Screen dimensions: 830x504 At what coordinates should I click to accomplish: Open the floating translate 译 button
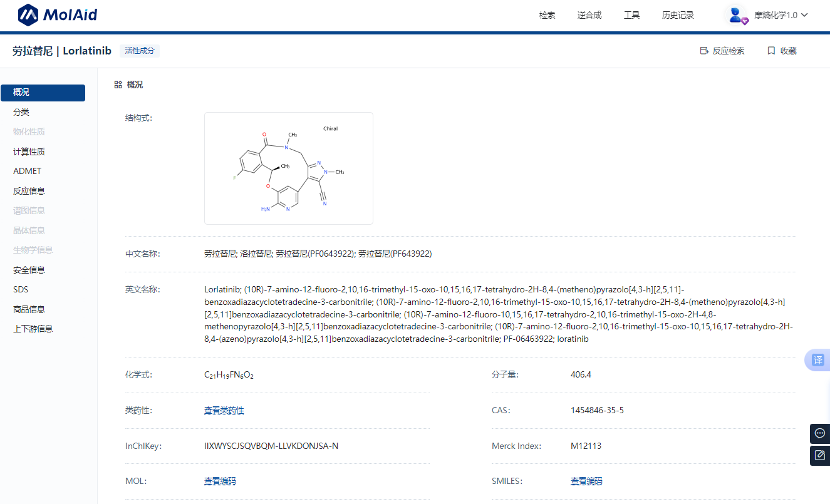coord(817,360)
